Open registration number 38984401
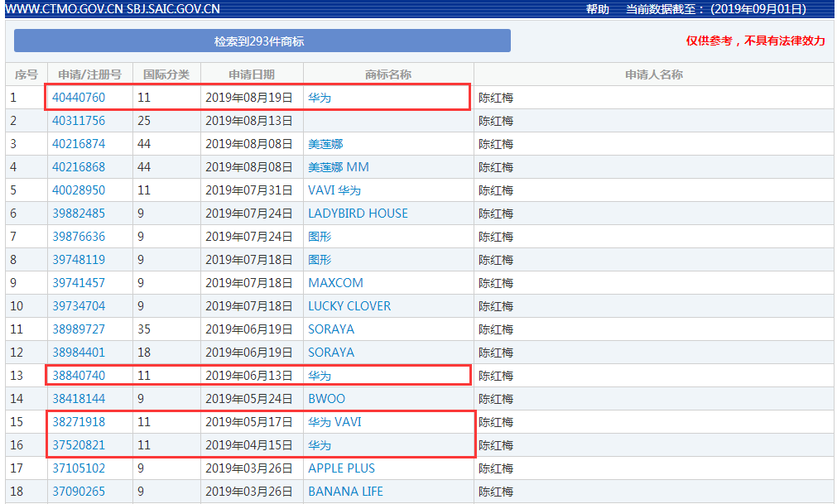 coord(79,353)
